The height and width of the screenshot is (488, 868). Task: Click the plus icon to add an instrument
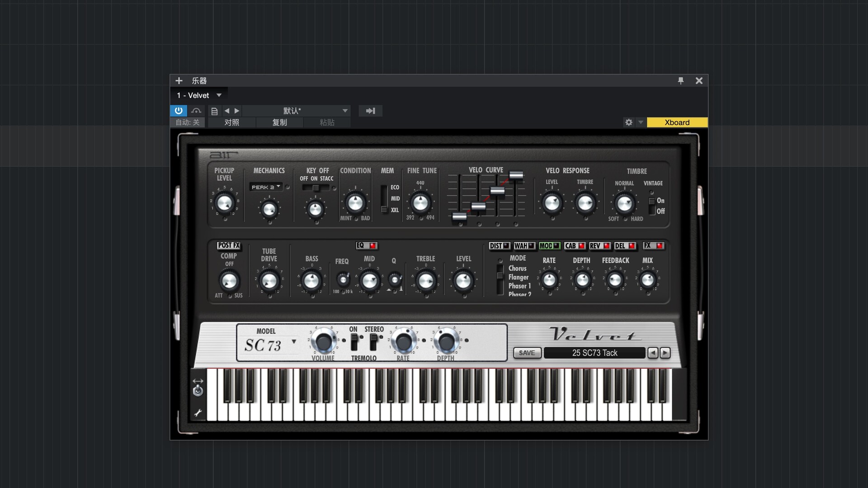[x=179, y=81]
